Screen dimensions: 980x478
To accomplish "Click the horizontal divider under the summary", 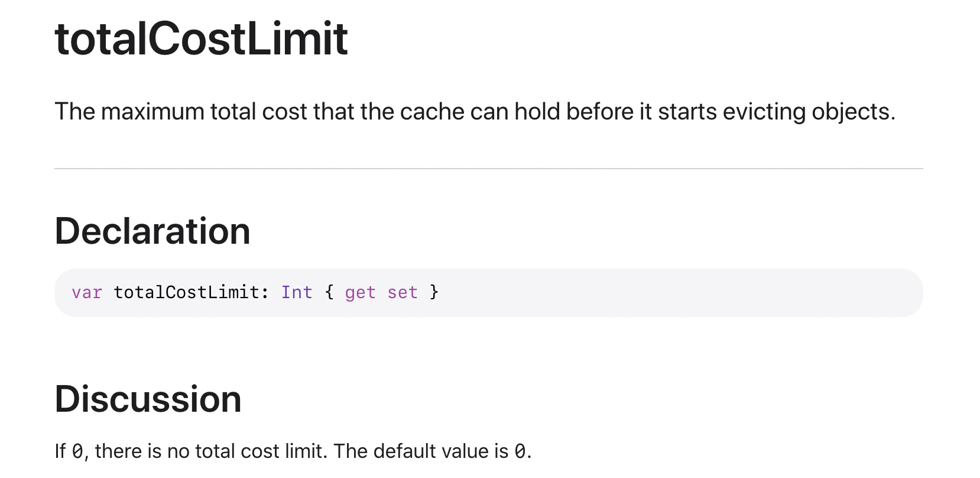I will (489, 169).
